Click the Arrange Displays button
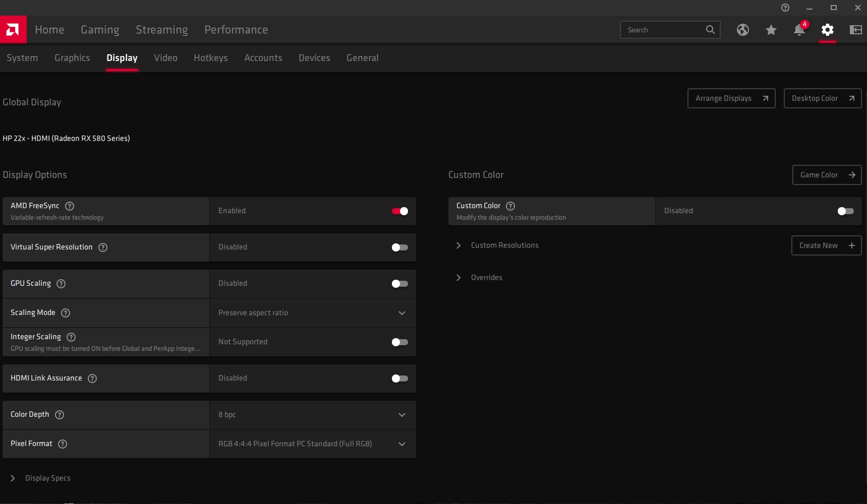The height and width of the screenshot is (504, 867). (x=731, y=98)
